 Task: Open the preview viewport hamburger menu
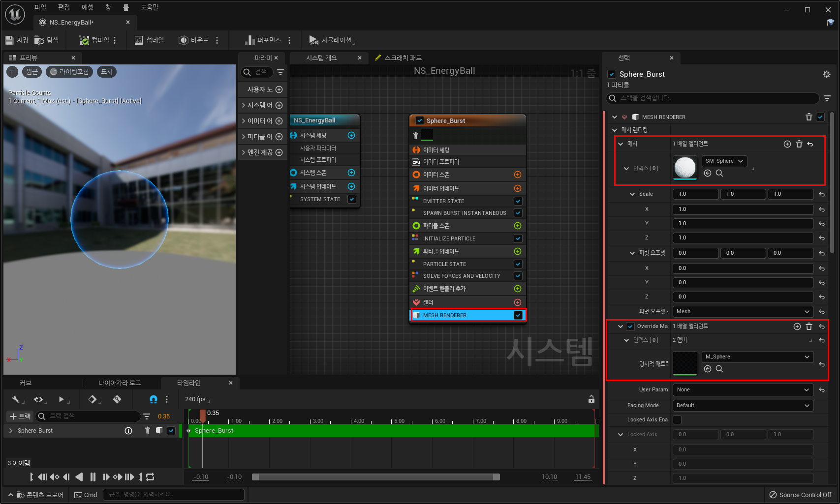click(x=12, y=72)
